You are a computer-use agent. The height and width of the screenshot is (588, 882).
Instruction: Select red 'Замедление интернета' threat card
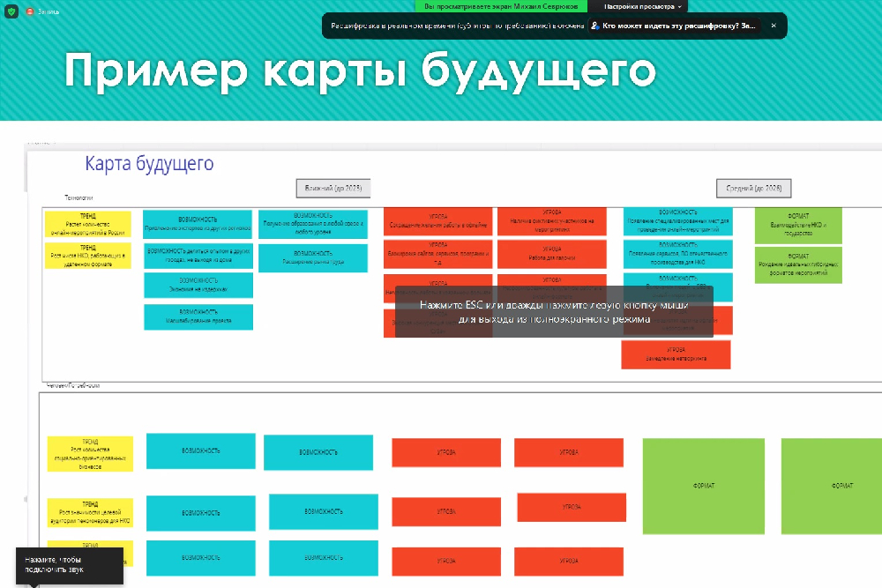676,354
